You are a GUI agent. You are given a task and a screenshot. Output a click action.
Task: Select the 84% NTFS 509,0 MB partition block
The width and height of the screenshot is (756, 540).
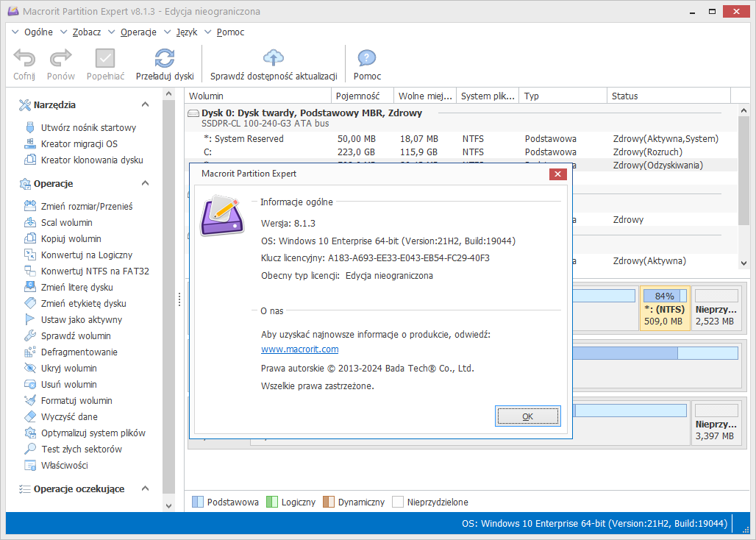coord(665,308)
